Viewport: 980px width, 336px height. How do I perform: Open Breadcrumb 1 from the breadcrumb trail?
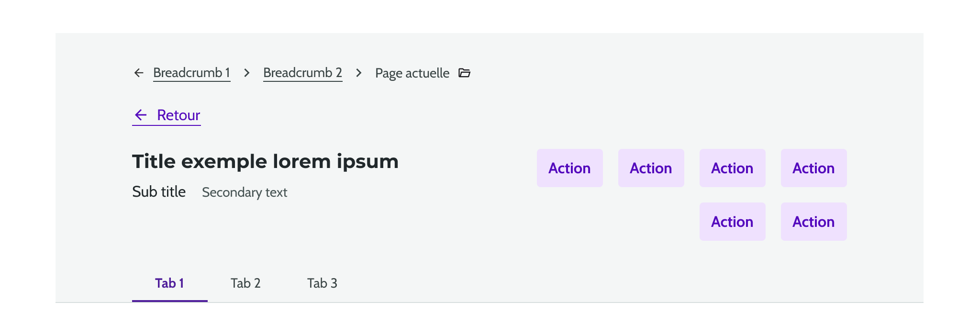coord(191,73)
